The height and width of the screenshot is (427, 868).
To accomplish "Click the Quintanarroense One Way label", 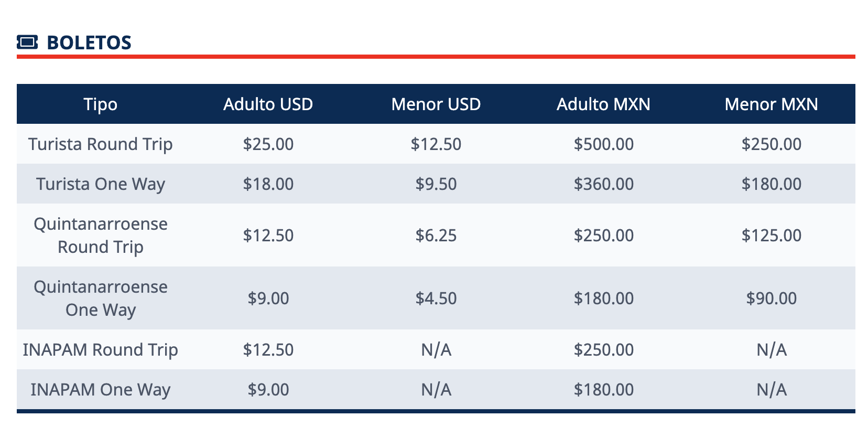I will 101,298.
